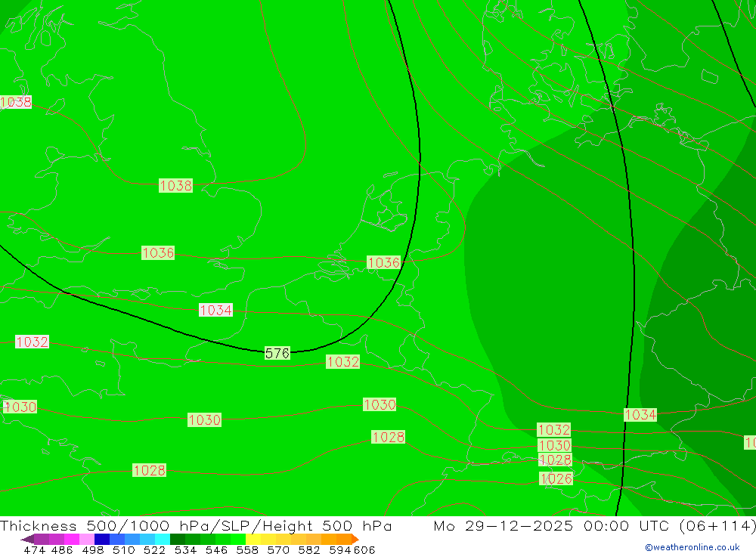
Task: Click the 1036 label over southern England
Action: coord(158,253)
